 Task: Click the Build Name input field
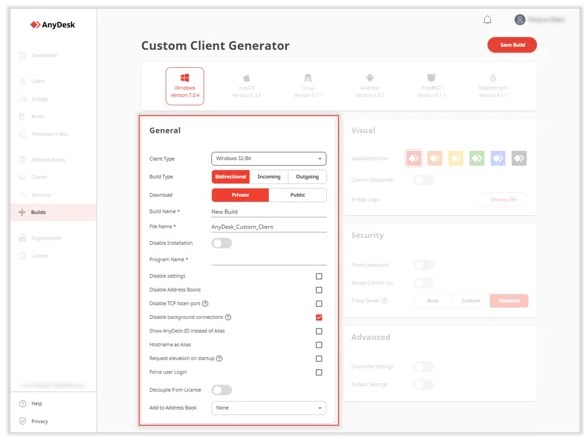(x=269, y=211)
